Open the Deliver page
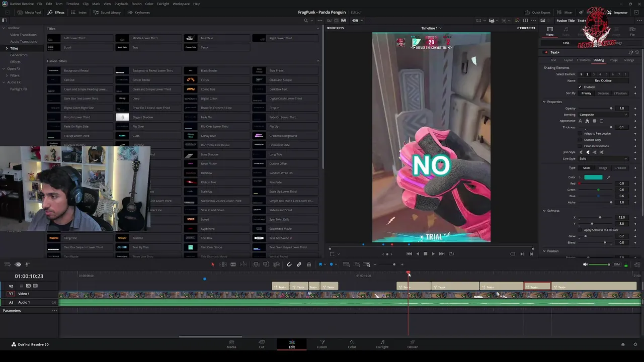The height and width of the screenshot is (362, 644). [x=413, y=344]
